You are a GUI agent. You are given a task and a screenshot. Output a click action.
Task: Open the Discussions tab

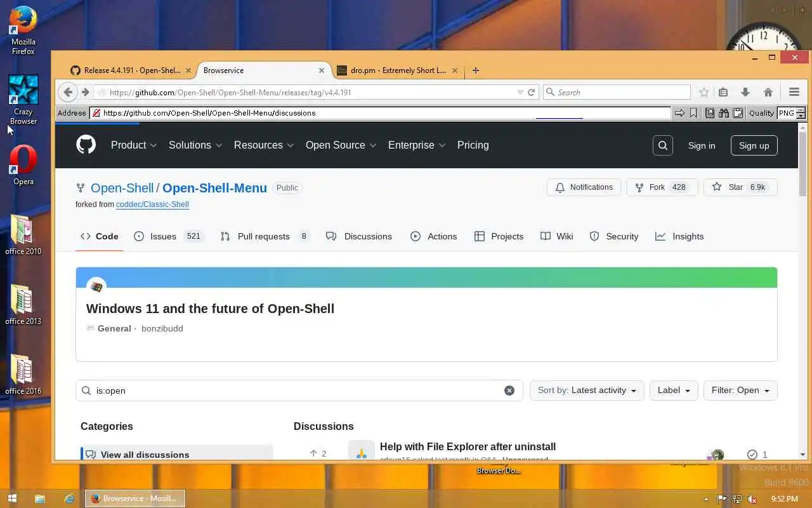pyautogui.click(x=359, y=236)
